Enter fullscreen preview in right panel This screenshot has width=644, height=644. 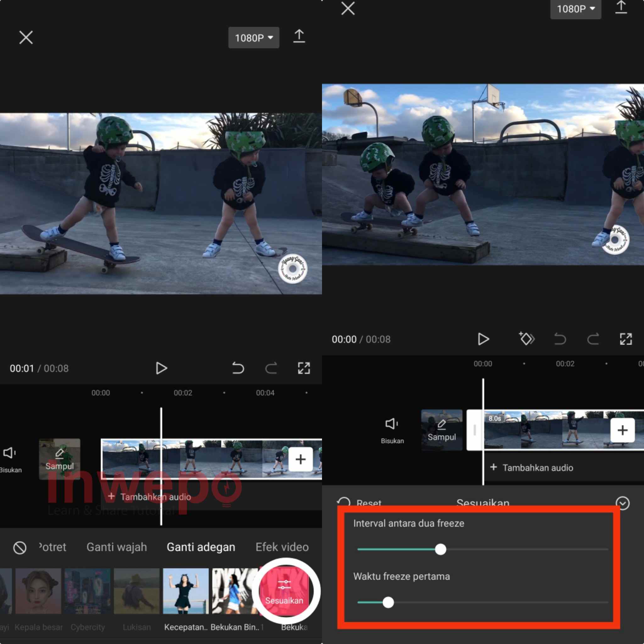pyautogui.click(x=626, y=339)
